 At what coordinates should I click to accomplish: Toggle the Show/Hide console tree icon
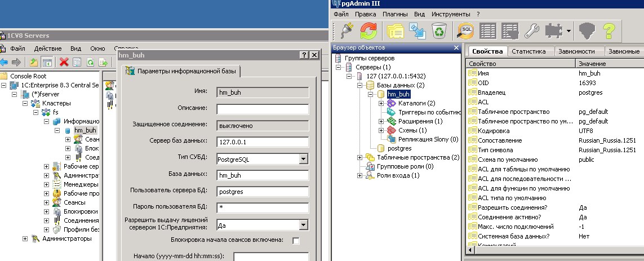[47, 62]
